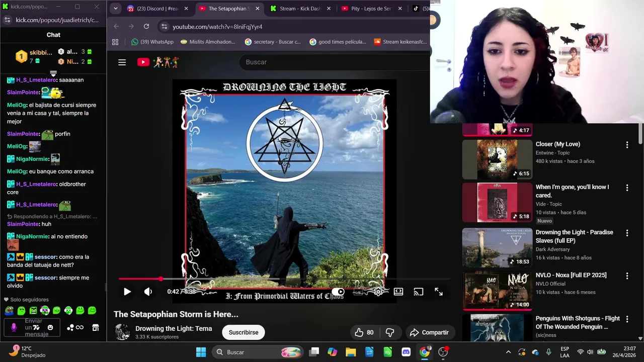Open options for NVLO - Noxa video

point(627,276)
